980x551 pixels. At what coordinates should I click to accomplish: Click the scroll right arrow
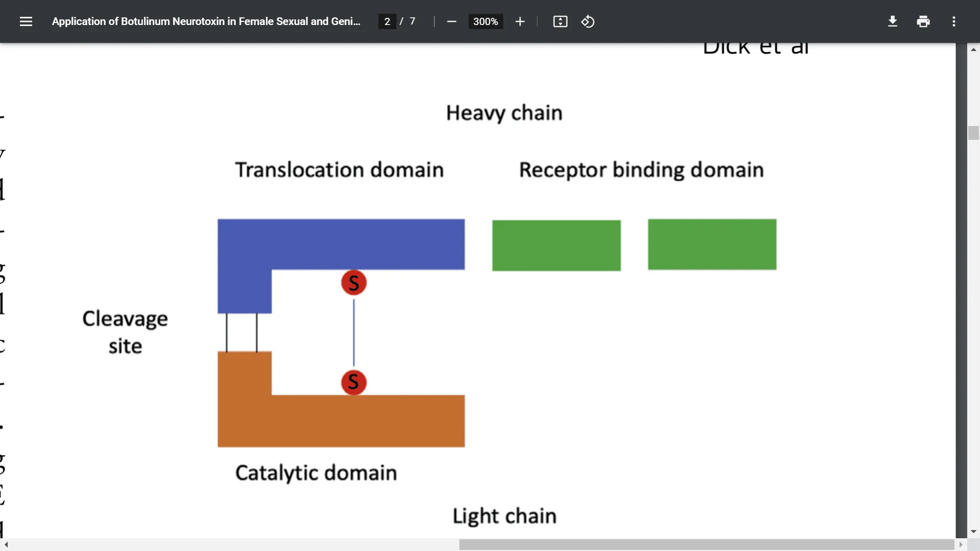pos(961,545)
